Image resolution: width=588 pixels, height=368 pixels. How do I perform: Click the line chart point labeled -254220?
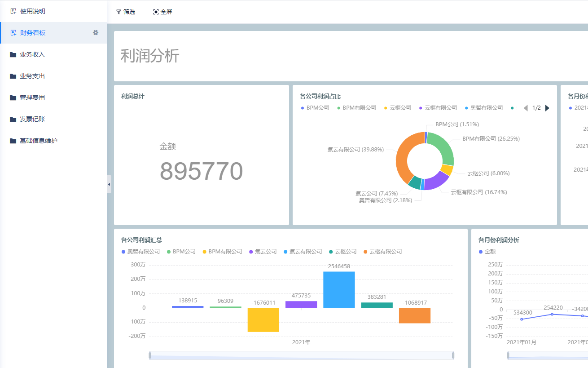click(x=552, y=314)
